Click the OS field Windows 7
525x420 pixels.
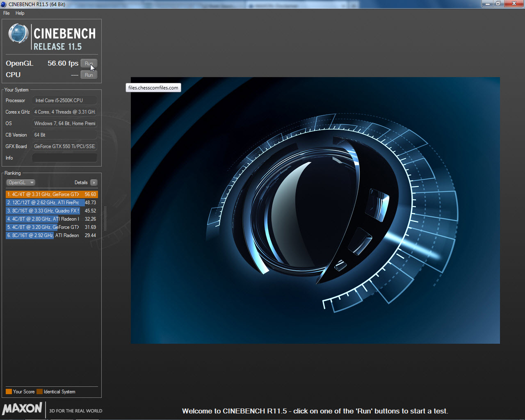[65, 123]
